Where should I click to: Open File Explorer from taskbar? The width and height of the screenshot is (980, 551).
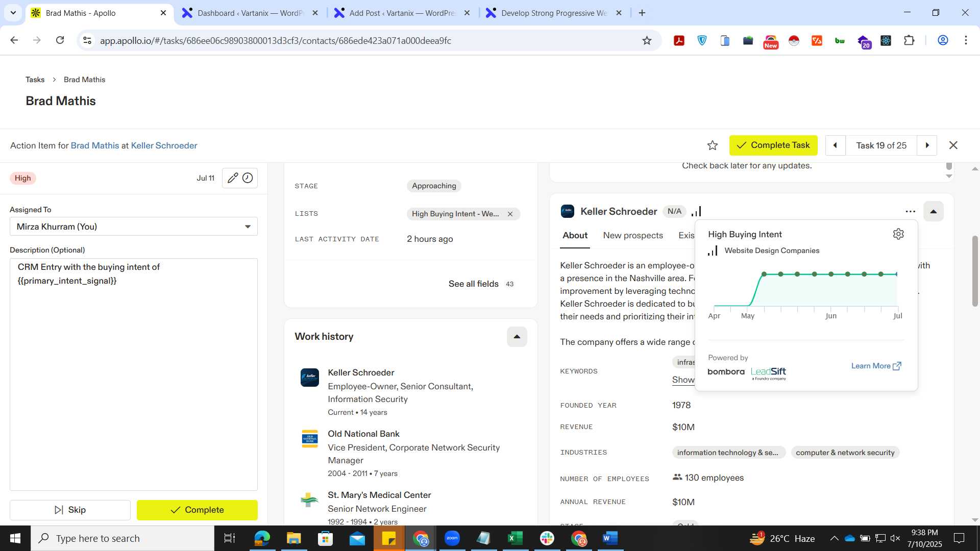click(x=293, y=538)
